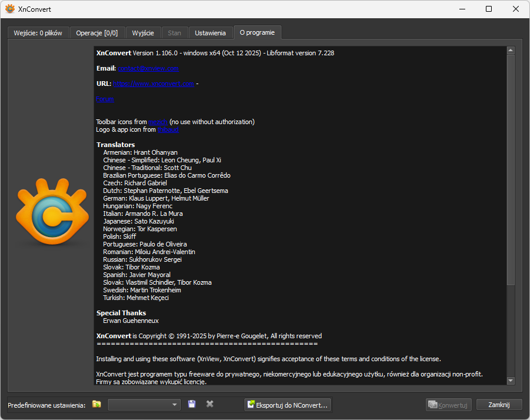The width and height of the screenshot is (530, 420).
Task: Open the contact@xnview.com email link
Action: coord(148,69)
